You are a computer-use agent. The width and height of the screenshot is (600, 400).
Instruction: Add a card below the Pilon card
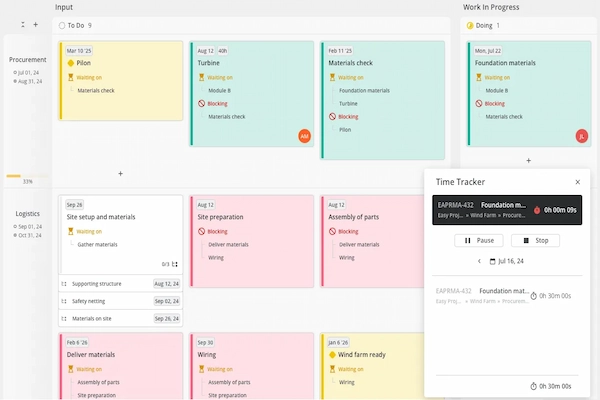tap(120, 173)
